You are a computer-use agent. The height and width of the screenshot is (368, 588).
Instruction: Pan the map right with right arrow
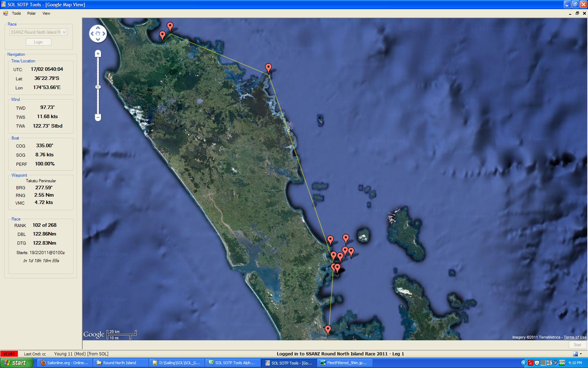pyautogui.click(x=104, y=34)
